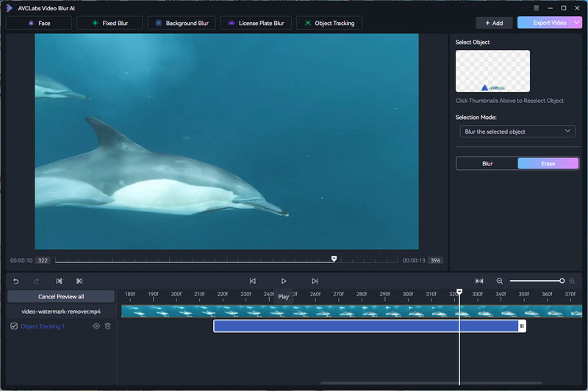Click the Redo arrow icon
Image resolution: width=588 pixels, height=391 pixels.
click(x=36, y=281)
